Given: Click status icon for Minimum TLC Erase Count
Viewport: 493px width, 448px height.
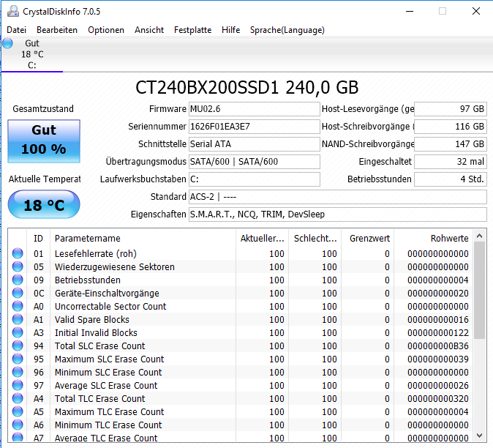Looking at the screenshot, I should tap(18, 425).
